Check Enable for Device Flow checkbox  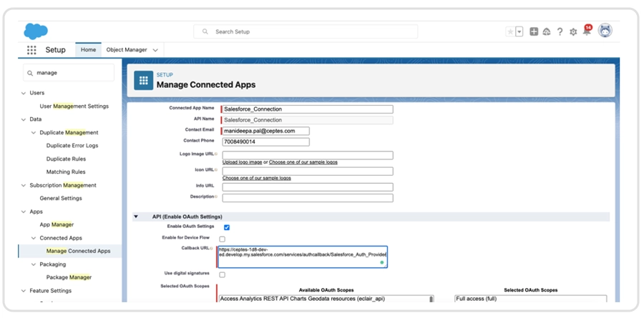pyautogui.click(x=222, y=239)
